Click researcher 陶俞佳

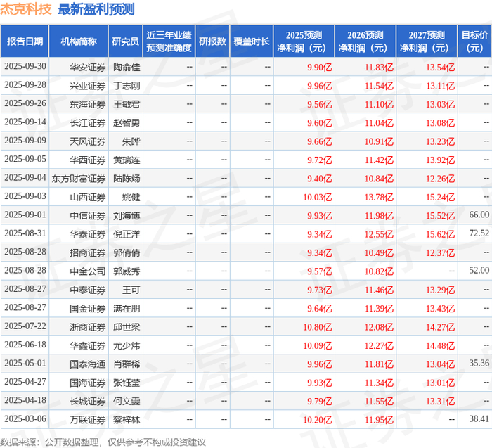coord(127,67)
